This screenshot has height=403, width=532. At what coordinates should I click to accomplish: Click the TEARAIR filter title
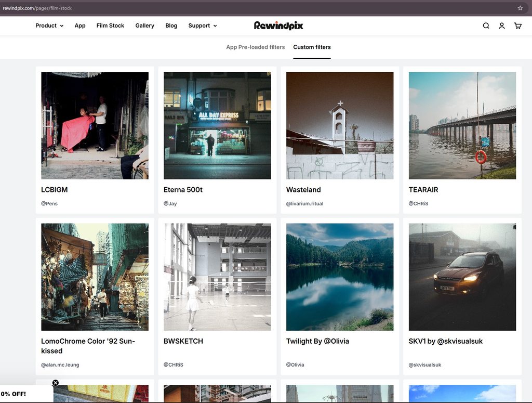pos(423,190)
